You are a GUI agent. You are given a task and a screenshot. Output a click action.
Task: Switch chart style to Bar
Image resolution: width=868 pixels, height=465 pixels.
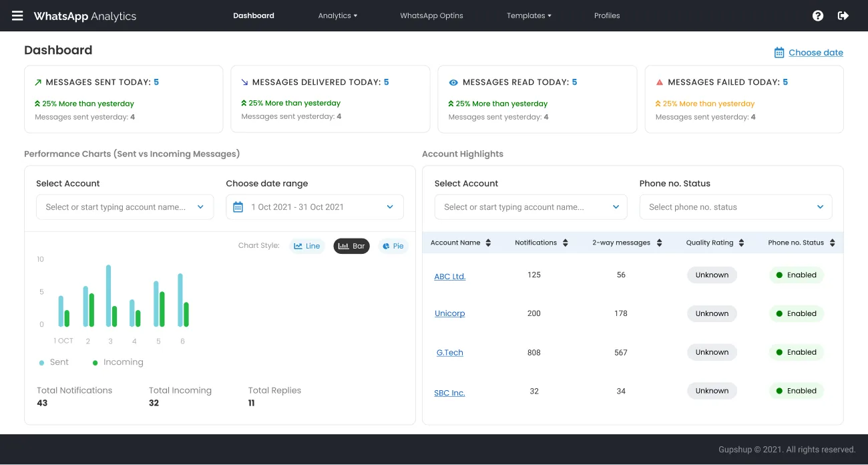(x=351, y=246)
